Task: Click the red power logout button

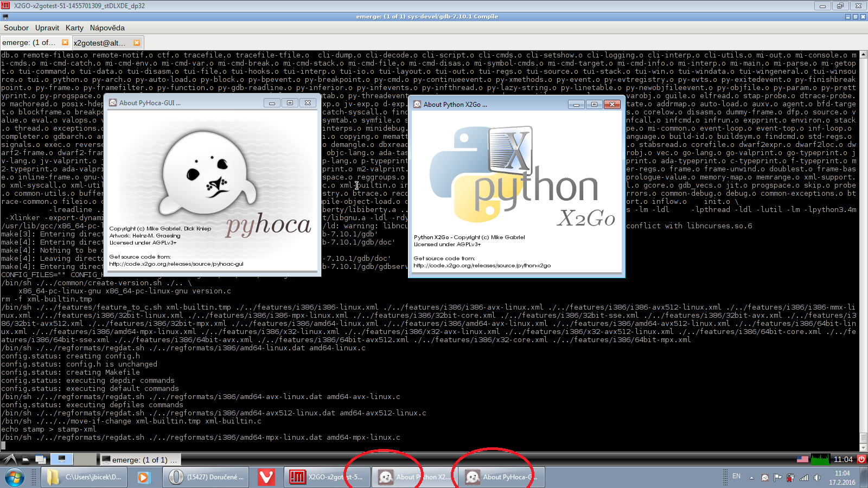Action: tap(861, 459)
